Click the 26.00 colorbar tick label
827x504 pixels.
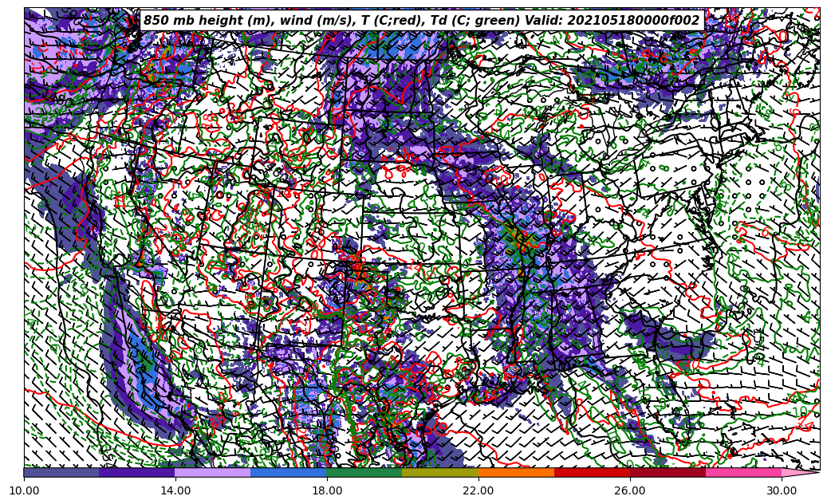tap(630, 490)
